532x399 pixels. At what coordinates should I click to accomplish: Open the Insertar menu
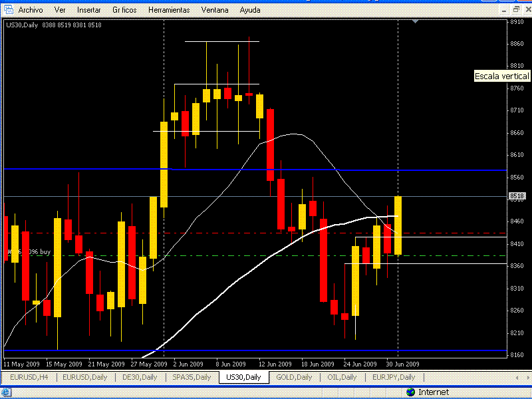coord(88,10)
